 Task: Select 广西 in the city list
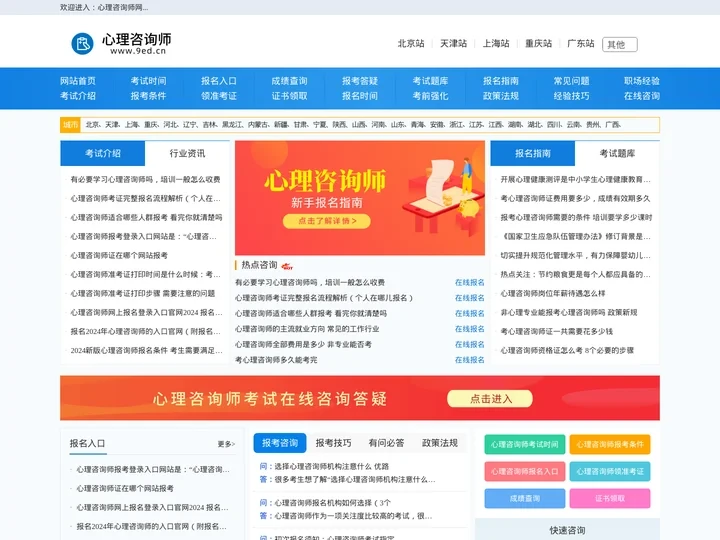613,125
